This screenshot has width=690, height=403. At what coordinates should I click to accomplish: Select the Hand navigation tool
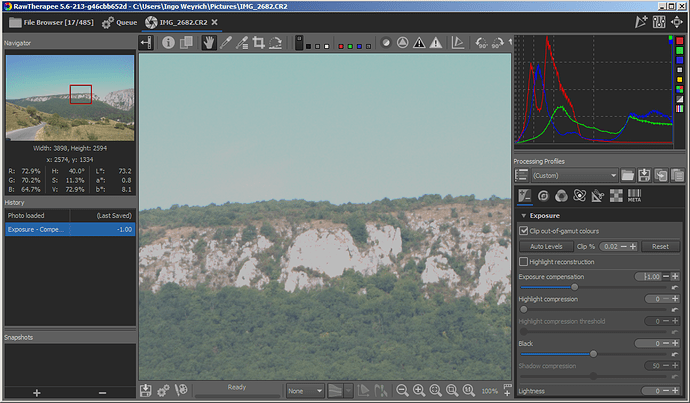tap(209, 43)
